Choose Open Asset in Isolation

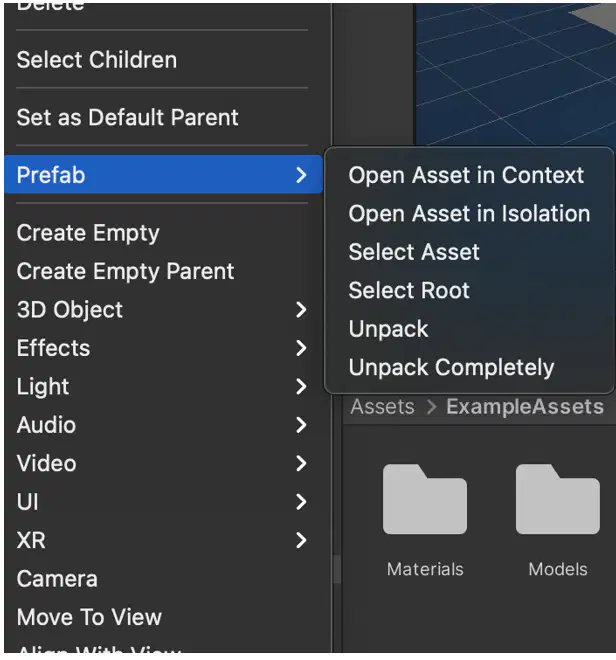coord(469,213)
